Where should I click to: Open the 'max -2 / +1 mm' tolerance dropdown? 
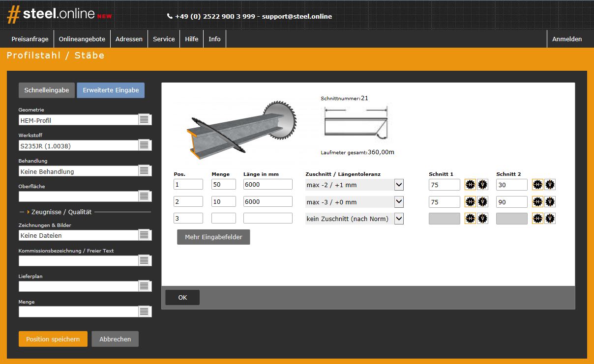[x=399, y=185]
